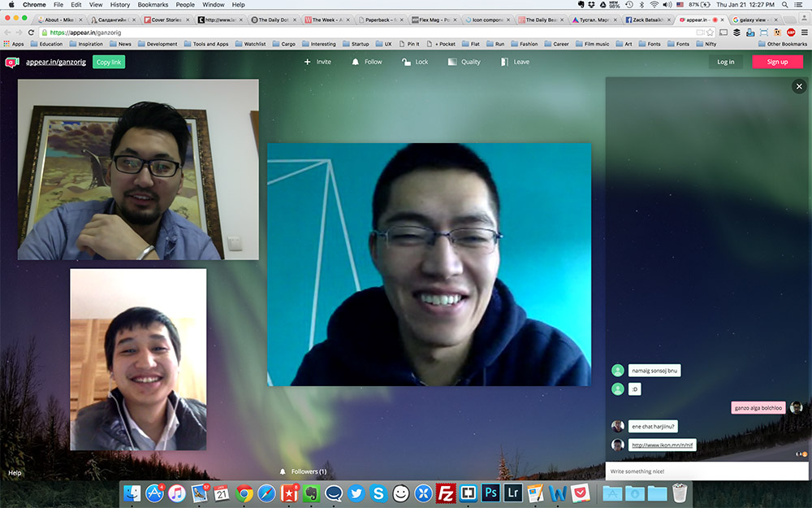The height and width of the screenshot is (508, 812).
Task: Toggle the room Lock
Action: pyautogui.click(x=415, y=62)
